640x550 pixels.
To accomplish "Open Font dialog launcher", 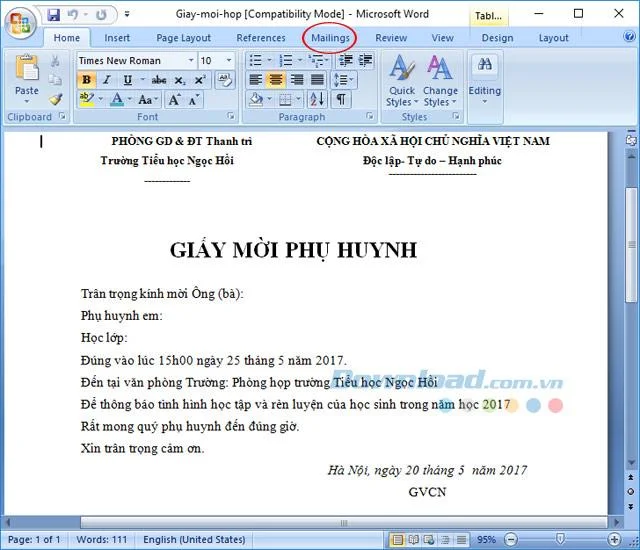I will [231, 116].
